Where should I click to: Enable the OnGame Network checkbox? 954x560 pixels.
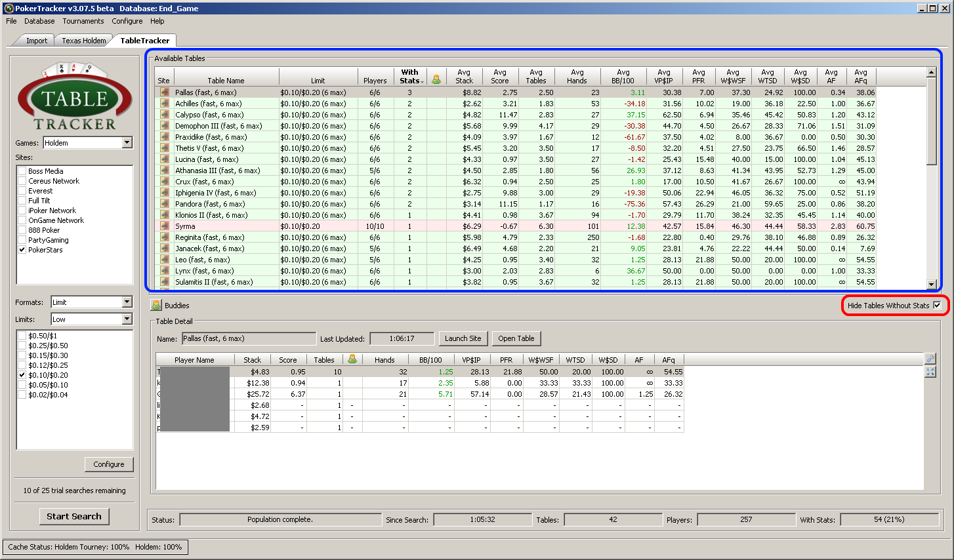click(22, 220)
